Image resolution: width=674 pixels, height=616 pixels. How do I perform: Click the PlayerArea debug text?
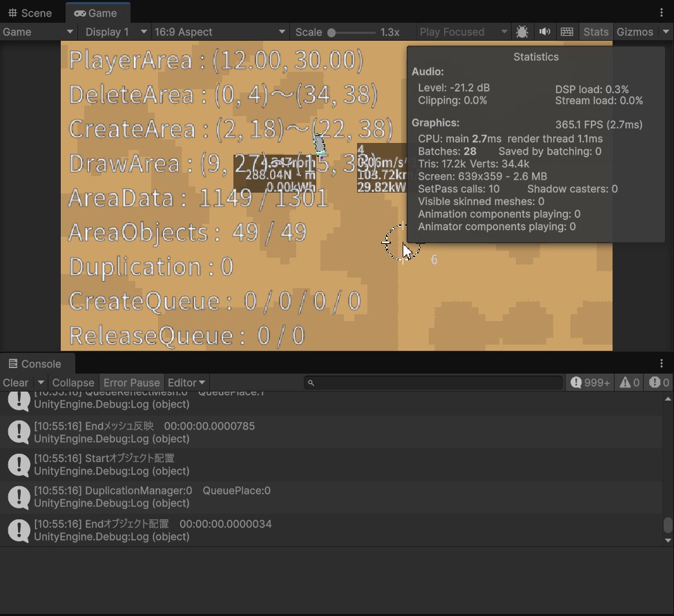[x=216, y=60]
